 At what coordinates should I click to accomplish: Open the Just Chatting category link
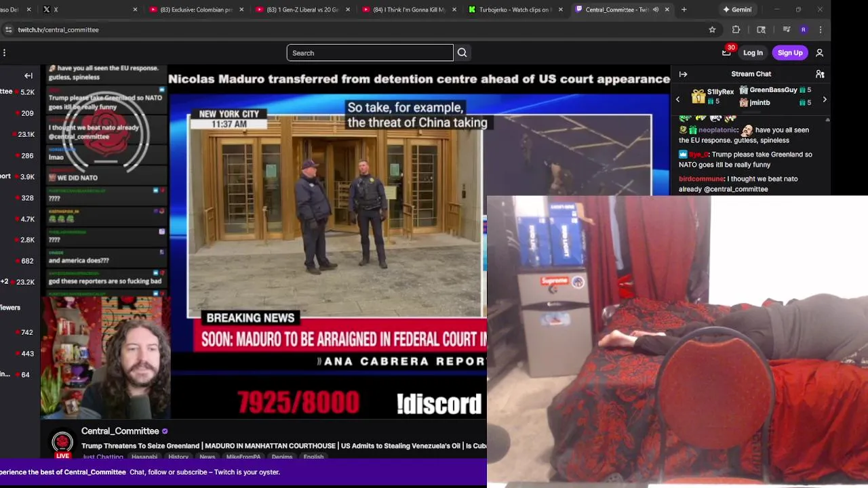pyautogui.click(x=102, y=457)
